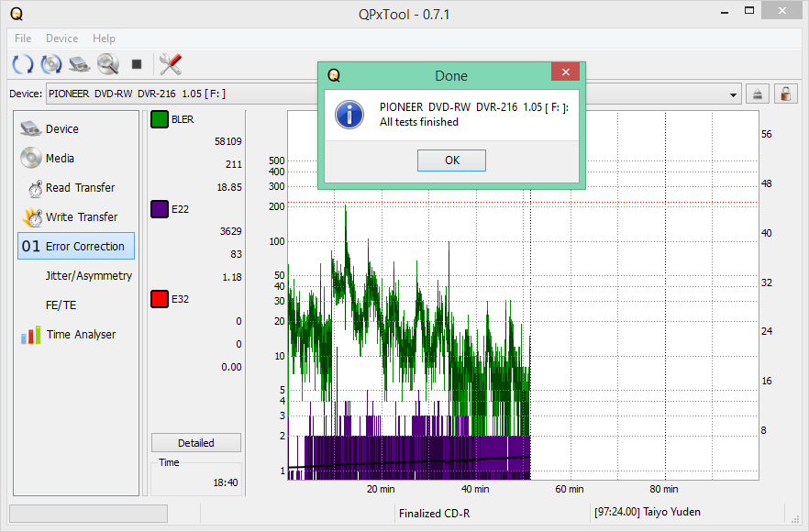The width and height of the screenshot is (809, 532).
Task: Maximize the QPxTool window
Action: click(x=749, y=11)
